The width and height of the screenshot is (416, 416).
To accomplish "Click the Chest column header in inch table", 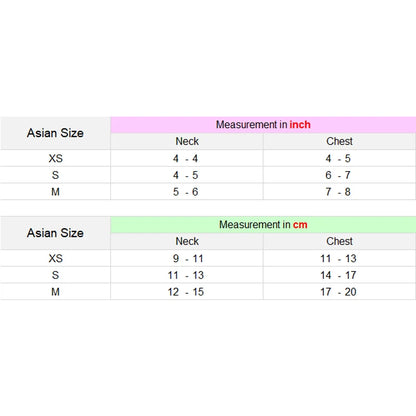I will (339, 141).
